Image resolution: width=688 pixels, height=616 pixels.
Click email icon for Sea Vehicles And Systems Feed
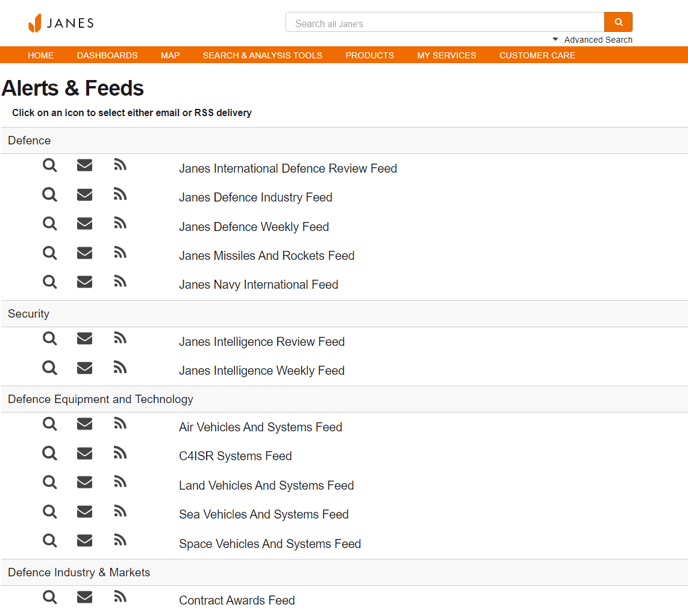pyautogui.click(x=85, y=511)
